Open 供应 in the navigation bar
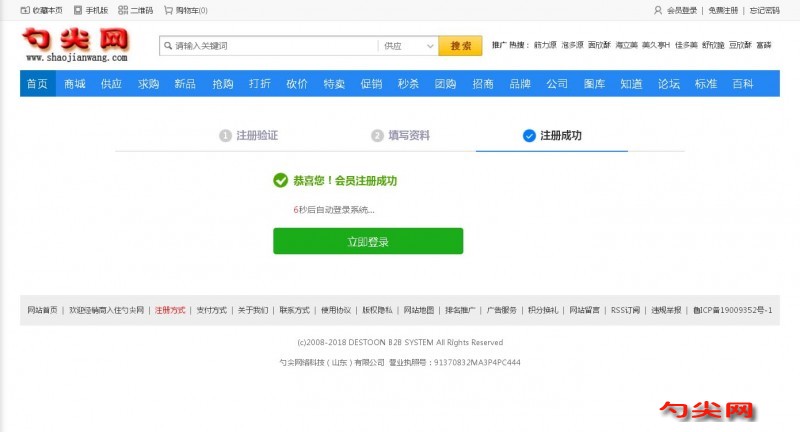The height and width of the screenshot is (432, 800). [x=111, y=84]
